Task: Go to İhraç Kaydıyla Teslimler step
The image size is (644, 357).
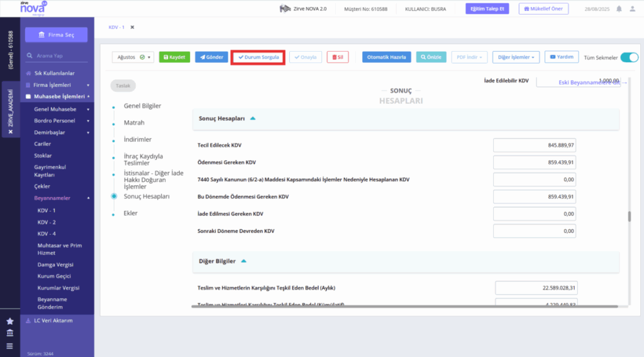Action: point(143,159)
